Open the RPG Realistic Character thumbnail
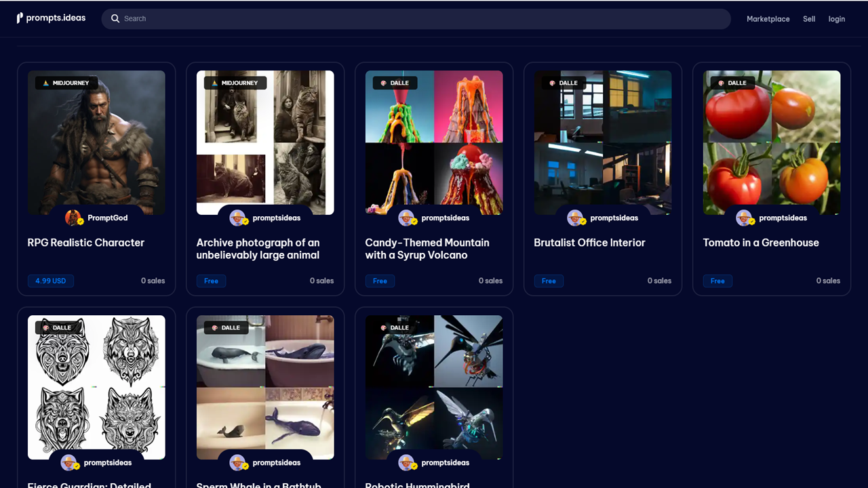The width and height of the screenshot is (868, 488). point(96,142)
